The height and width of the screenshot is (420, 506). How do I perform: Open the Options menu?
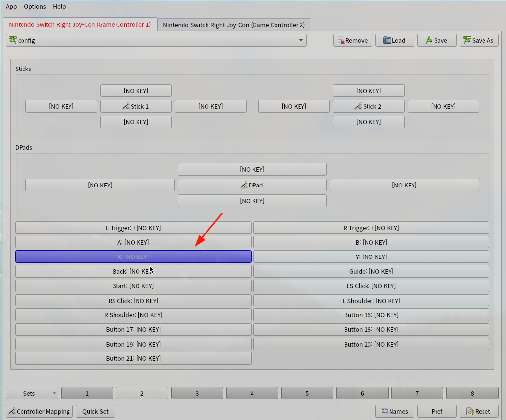35,6
